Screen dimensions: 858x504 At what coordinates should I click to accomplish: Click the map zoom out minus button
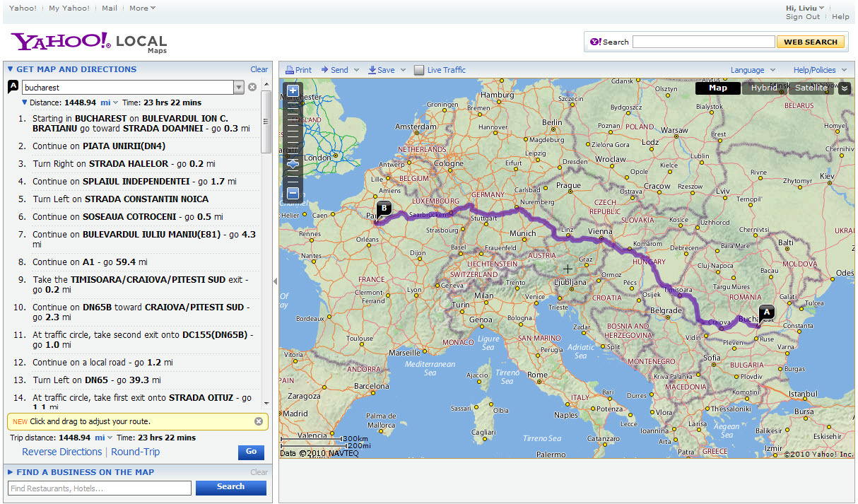pos(293,193)
